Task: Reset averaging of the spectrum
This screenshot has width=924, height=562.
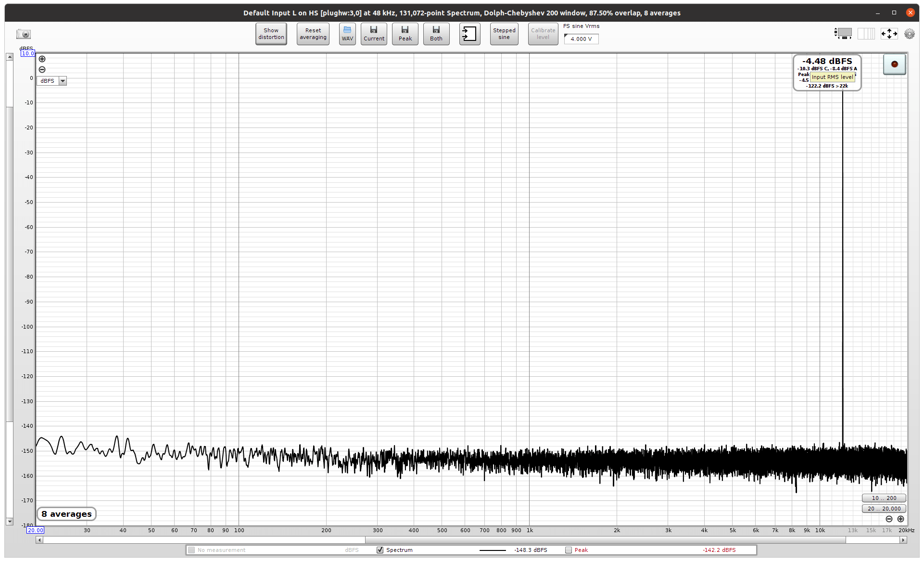Action: (x=313, y=34)
